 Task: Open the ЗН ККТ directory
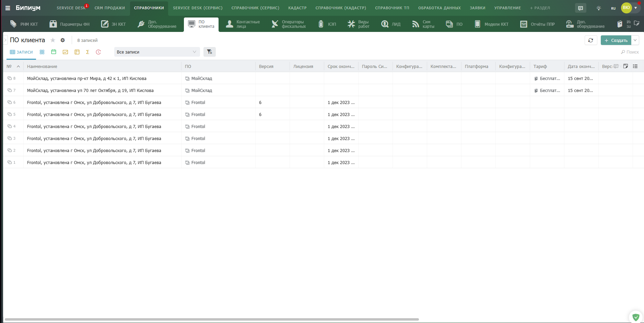tap(114, 24)
